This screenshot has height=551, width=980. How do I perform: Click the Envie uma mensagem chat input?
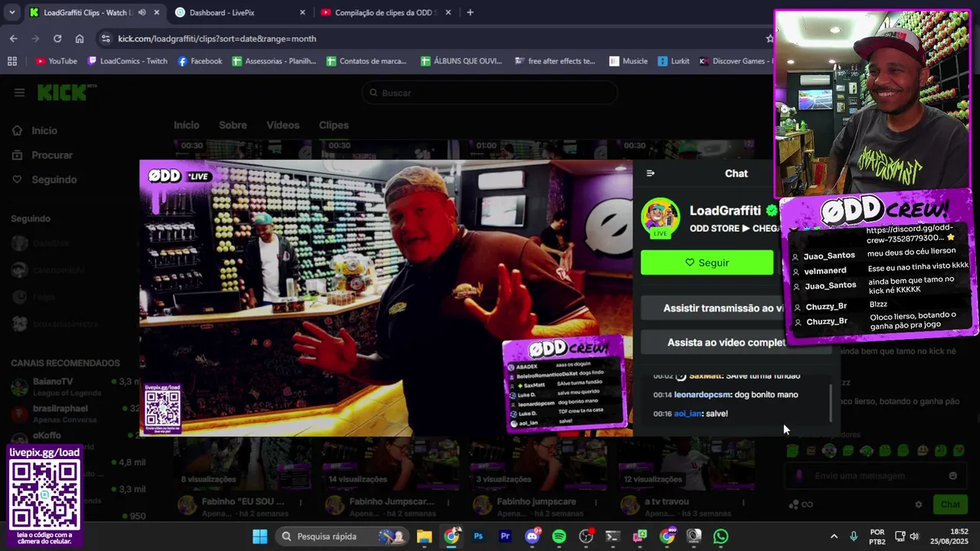tap(874, 476)
